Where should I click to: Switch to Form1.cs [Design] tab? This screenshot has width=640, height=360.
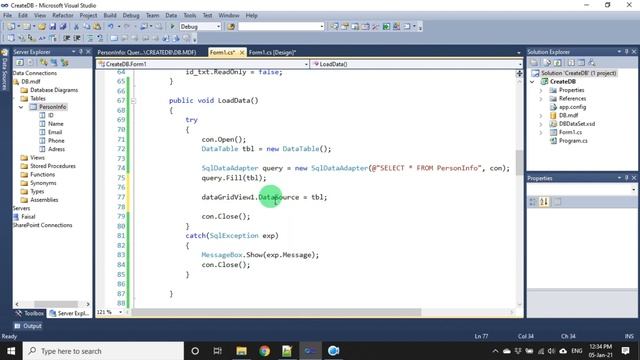coord(272,52)
